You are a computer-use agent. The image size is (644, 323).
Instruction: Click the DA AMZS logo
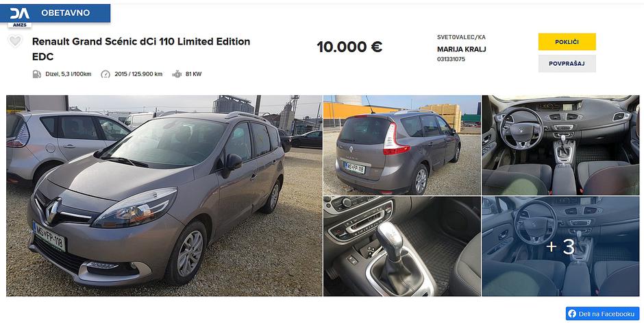[x=20, y=16]
